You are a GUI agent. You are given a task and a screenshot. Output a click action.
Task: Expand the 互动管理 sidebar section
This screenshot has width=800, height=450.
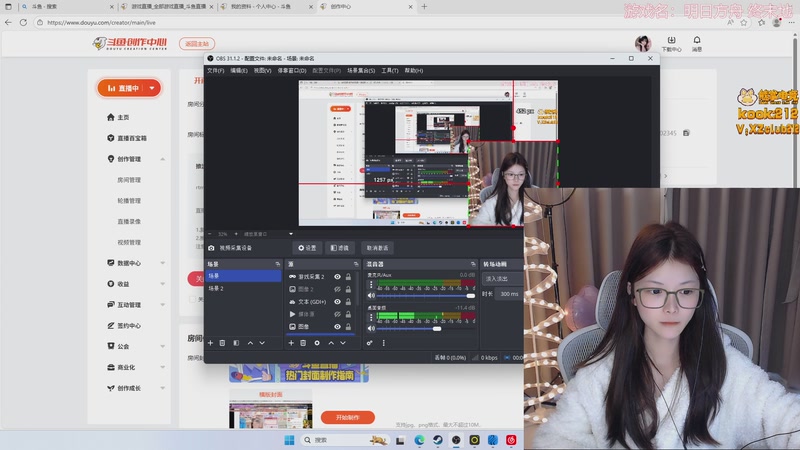pyautogui.click(x=163, y=305)
